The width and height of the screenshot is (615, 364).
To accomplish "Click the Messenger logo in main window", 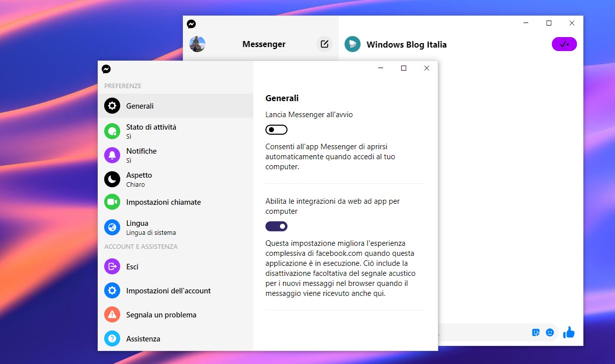I will coord(191,24).
